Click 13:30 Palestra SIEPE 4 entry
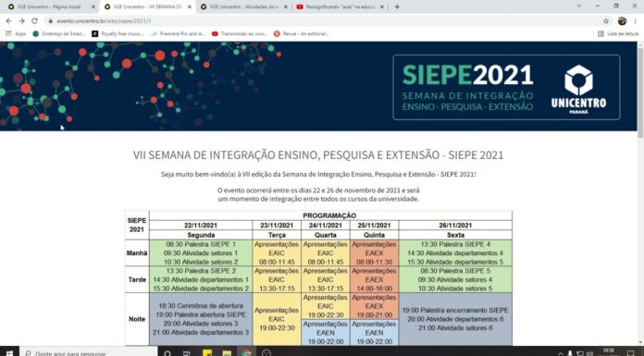The height and width of the screenshot is (356, 644). [455, 244]
